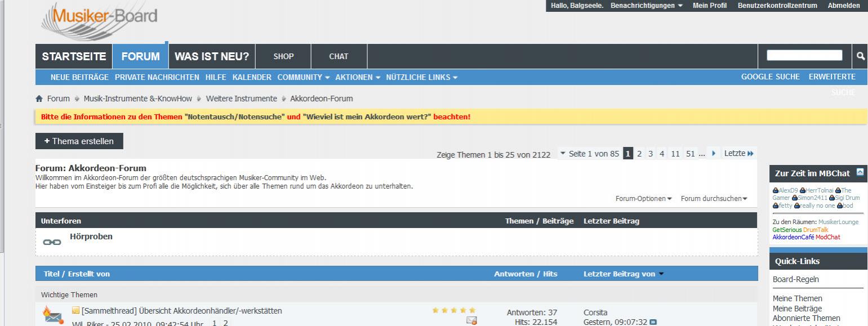868x326 pixels.
Task: Expand the Community menu
Action: [304, 77]
